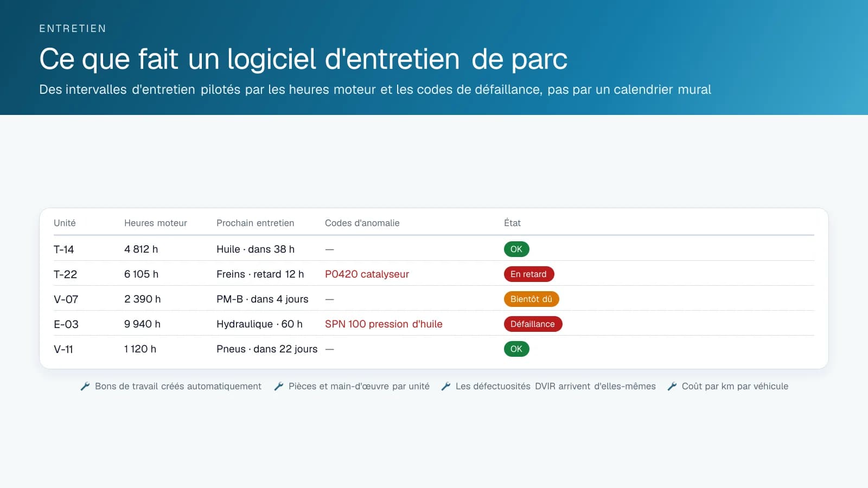This screenshot has width=868, height=488.
Task: Click the ENTRETIEN section label
Action: pyautogui.click(x=73, y=29)
